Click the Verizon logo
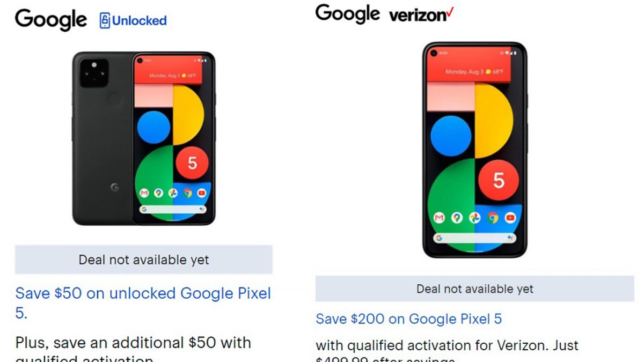This screenshot has height=362, width=644. (421, 14)
